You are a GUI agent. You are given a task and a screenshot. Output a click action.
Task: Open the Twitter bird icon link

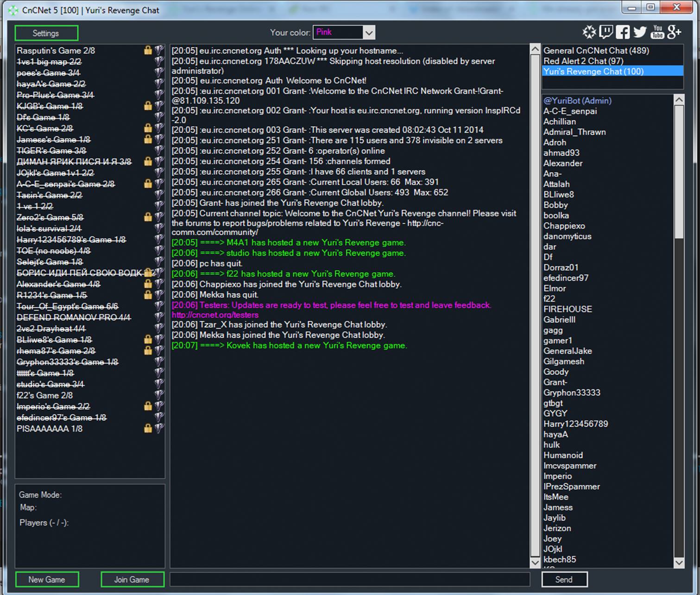(x=640, y=32)
